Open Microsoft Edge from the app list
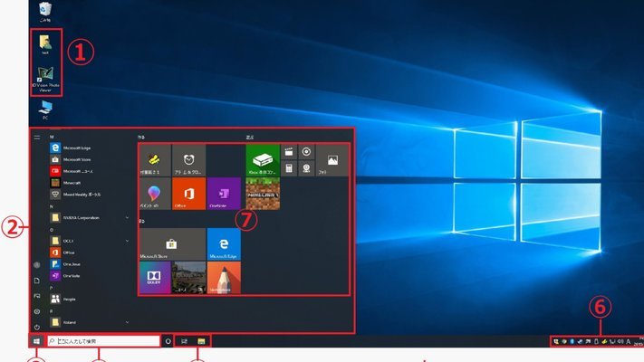Screen dimensions: 644x362 [x=71, y=148]
